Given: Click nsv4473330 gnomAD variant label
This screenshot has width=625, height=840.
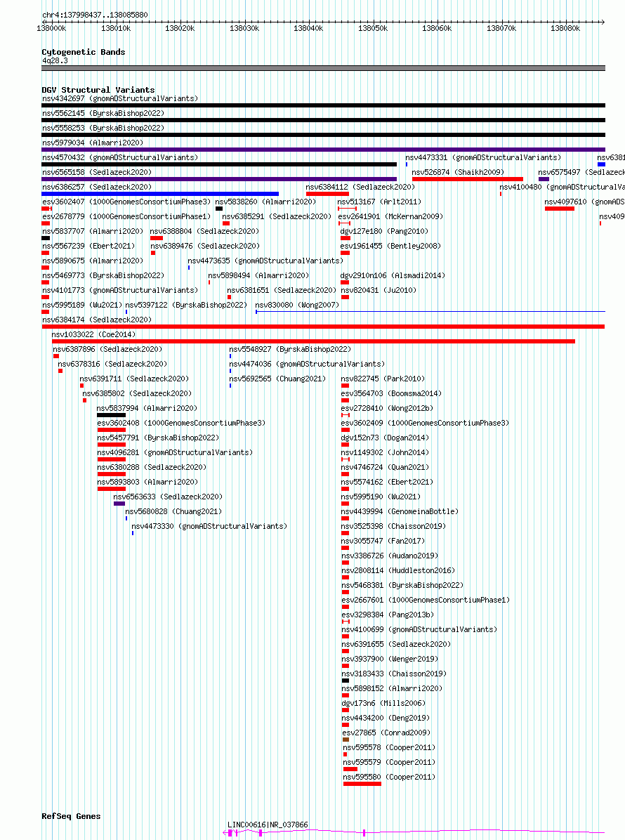Looking at the screenshot, I should 209,526.
